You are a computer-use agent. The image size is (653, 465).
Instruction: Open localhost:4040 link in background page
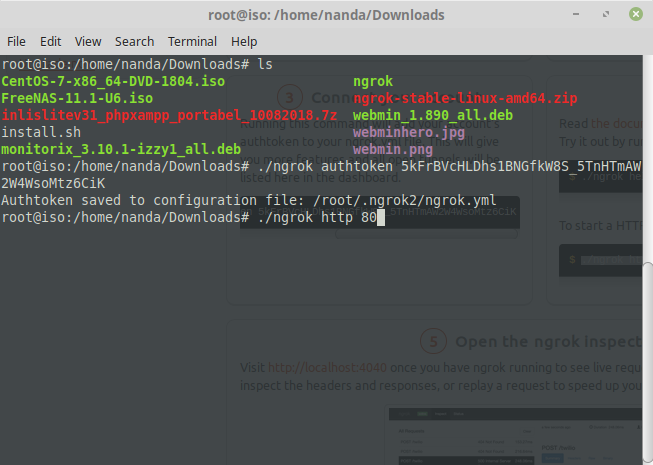[x=327, y=368]
